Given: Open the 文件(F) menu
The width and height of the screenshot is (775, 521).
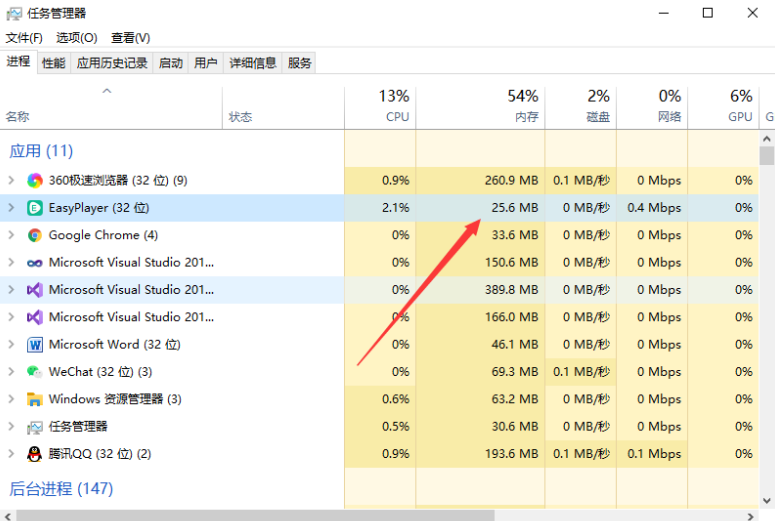Looking at the screenshot, I should click(24, 38).
